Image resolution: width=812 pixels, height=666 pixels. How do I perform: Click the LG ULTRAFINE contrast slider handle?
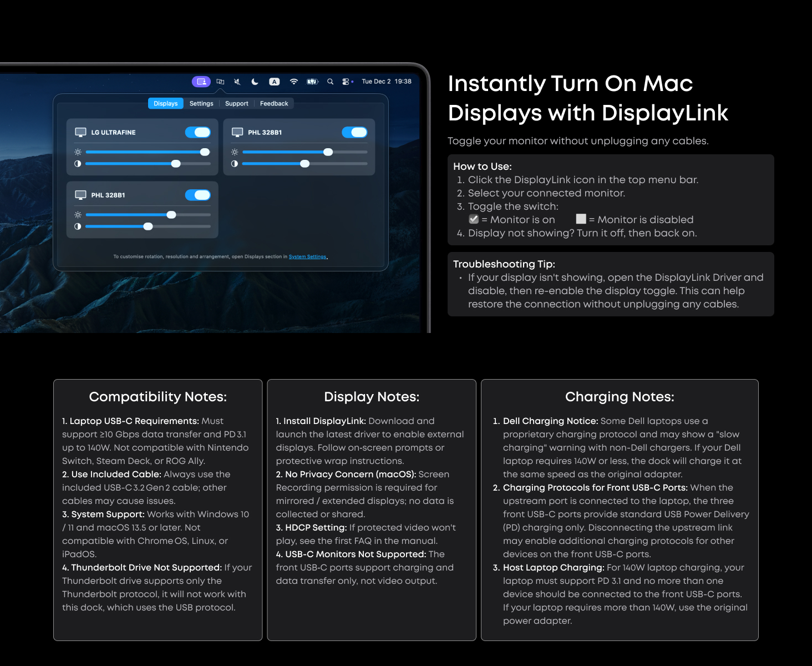coord(176,164)
